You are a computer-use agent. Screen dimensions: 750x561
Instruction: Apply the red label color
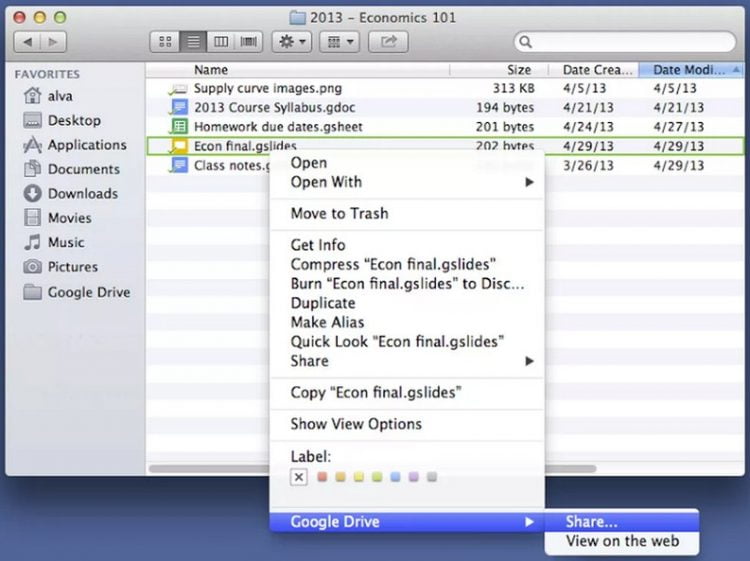click(x=322, y=477)
